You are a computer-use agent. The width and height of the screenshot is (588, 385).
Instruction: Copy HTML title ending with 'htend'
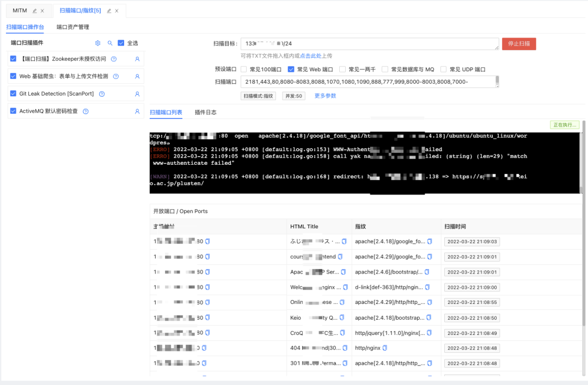pos(340,257)
